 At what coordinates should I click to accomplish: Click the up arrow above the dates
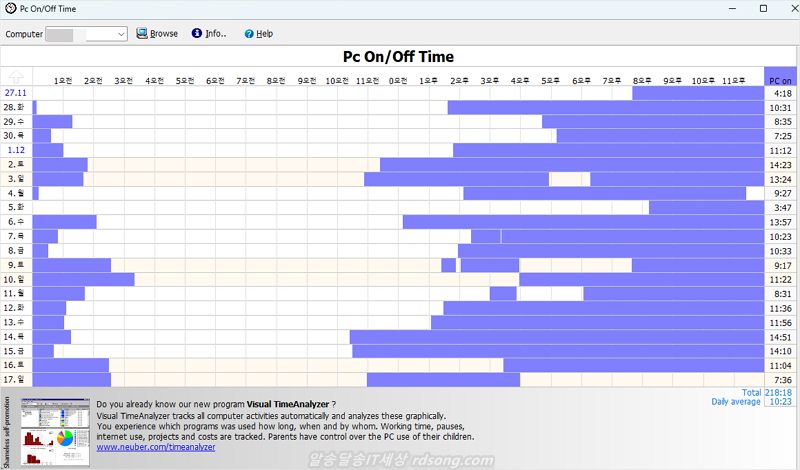coord(16,77)
